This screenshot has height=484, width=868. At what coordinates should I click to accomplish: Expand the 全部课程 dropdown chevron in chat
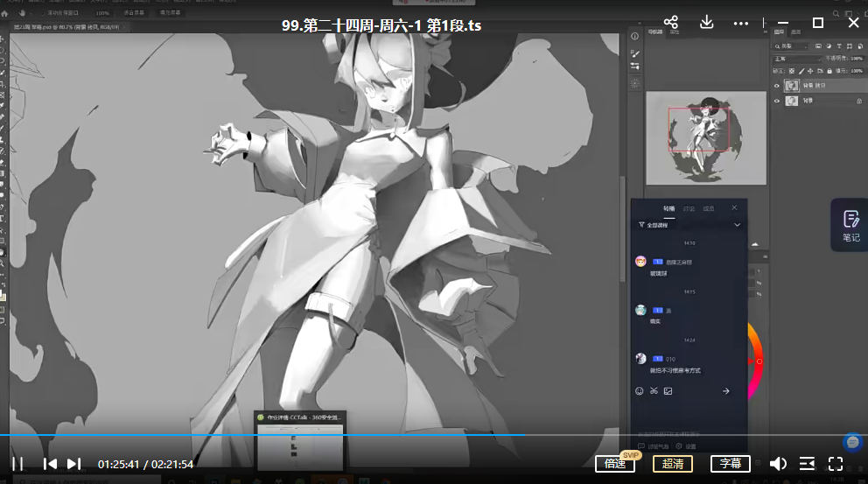(737, 225)
